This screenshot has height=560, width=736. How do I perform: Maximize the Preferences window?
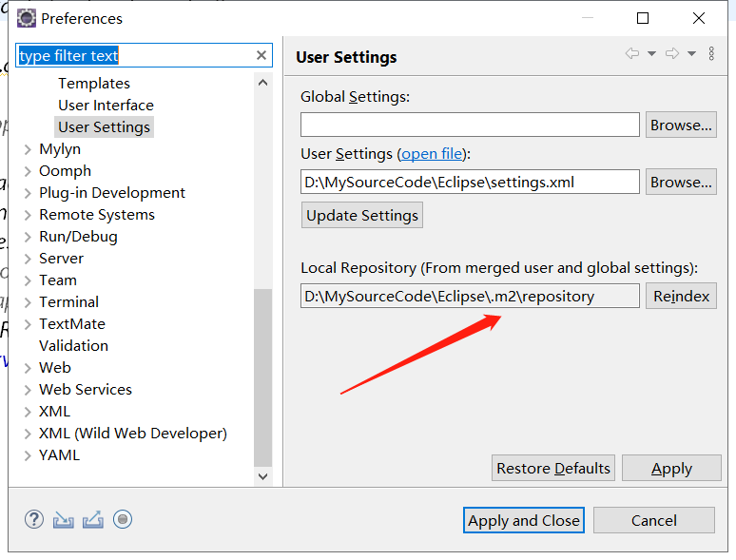643,18
